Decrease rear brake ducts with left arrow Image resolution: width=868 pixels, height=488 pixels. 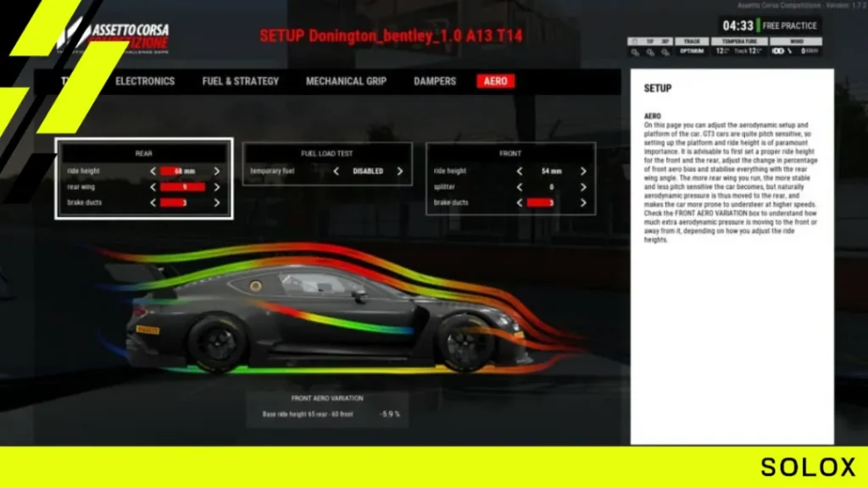(153, 202)
